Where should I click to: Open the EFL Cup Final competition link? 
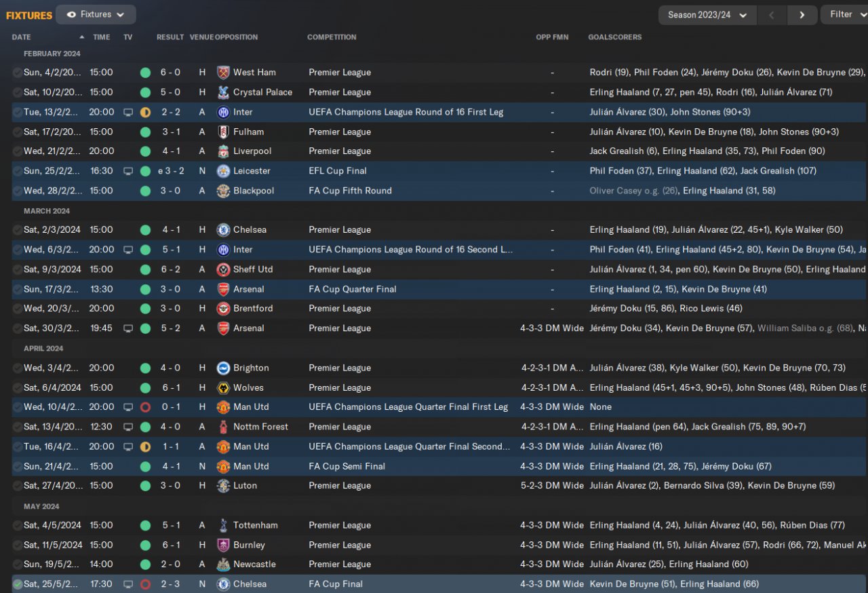337,171
